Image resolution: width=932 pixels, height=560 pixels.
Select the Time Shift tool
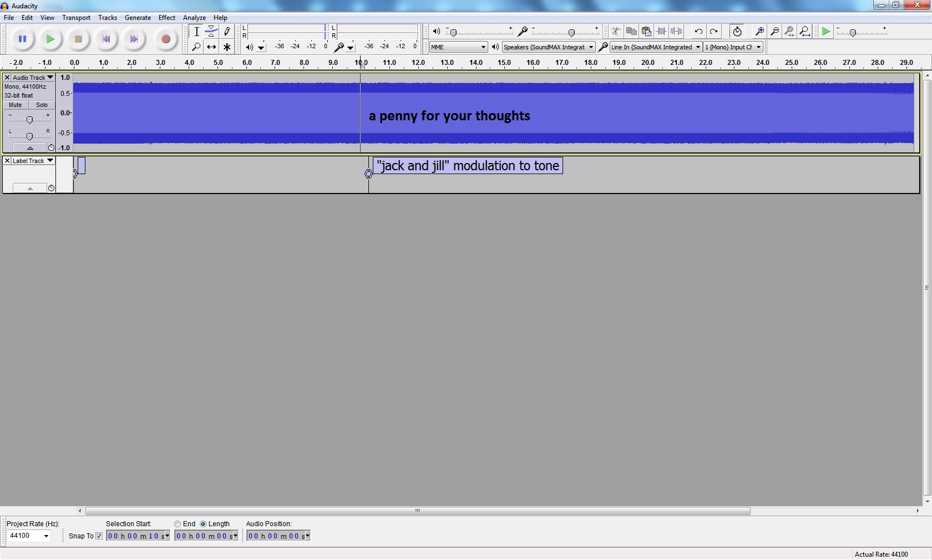pyautogui.click(x=211, y=47)
